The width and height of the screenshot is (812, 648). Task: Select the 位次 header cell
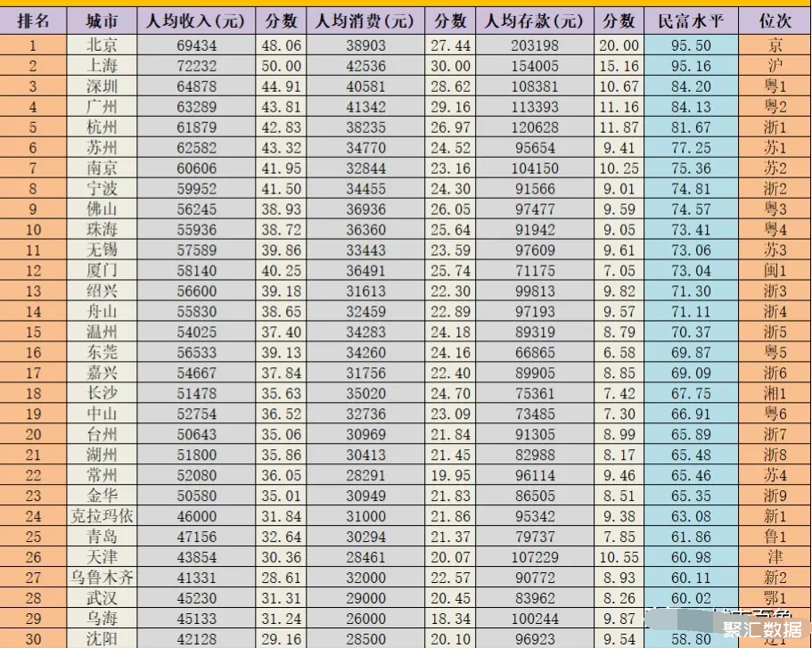[x=775, y=21]
